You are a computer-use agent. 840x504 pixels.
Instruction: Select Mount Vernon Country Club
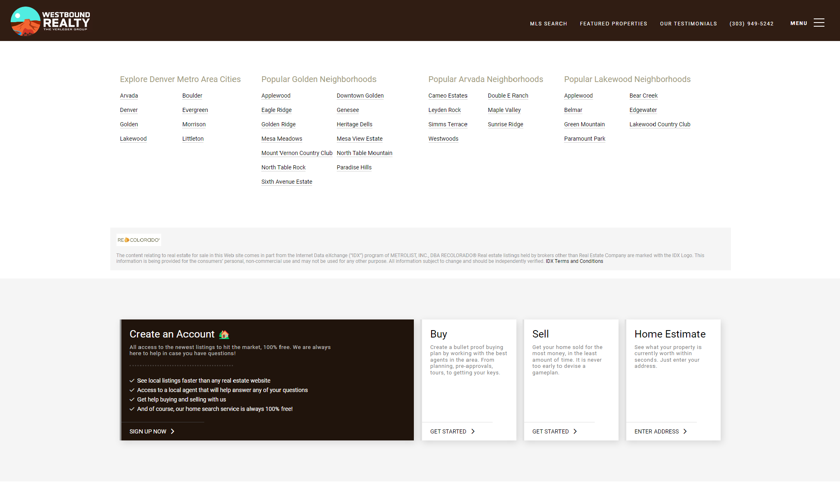click(297, 153)
